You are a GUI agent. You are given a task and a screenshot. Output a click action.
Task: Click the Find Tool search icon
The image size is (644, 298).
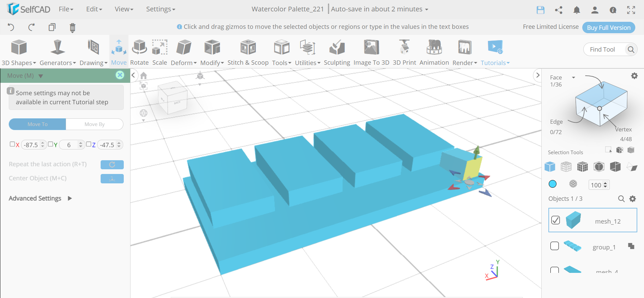pos(631,50)
